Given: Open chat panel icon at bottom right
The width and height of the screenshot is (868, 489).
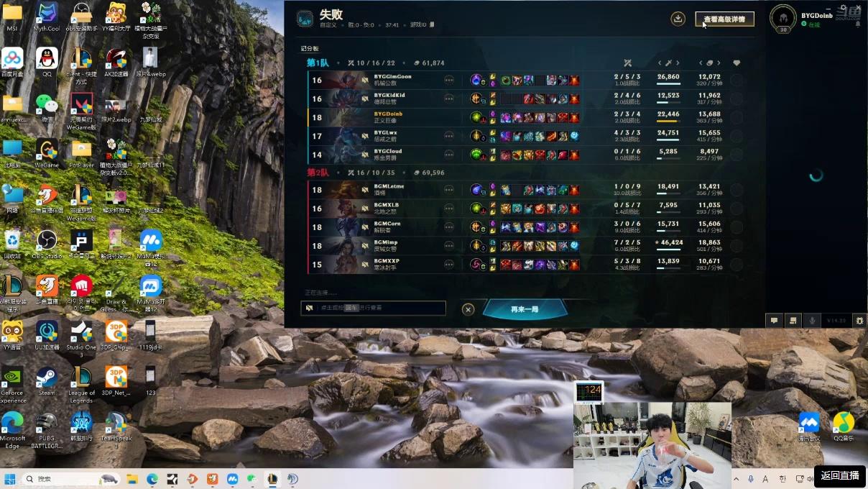Looking at the screenshot, I should (x=774, y=321).
